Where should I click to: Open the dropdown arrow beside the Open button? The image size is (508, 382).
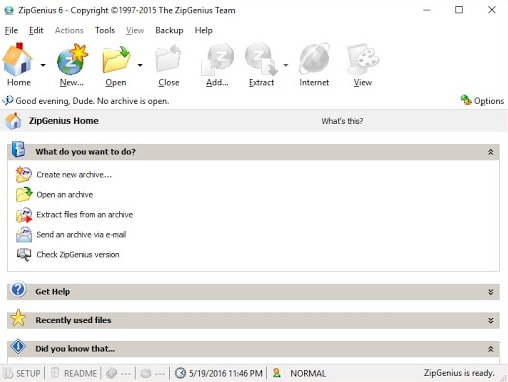[140, 65]
